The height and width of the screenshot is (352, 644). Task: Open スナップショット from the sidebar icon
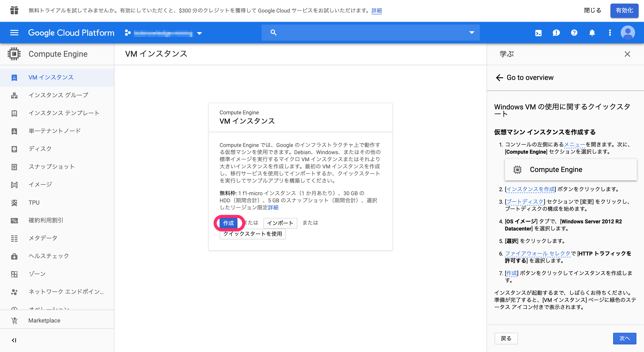pyautogui.click(x=14, y=167)
